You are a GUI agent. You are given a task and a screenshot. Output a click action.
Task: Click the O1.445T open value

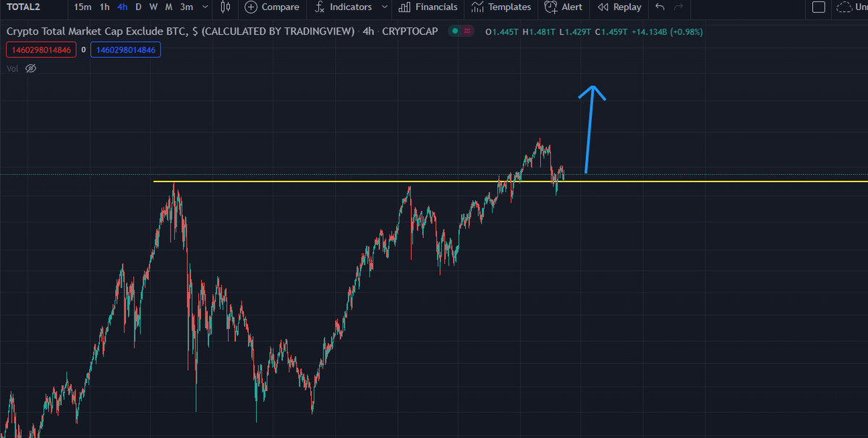(501, 32)
